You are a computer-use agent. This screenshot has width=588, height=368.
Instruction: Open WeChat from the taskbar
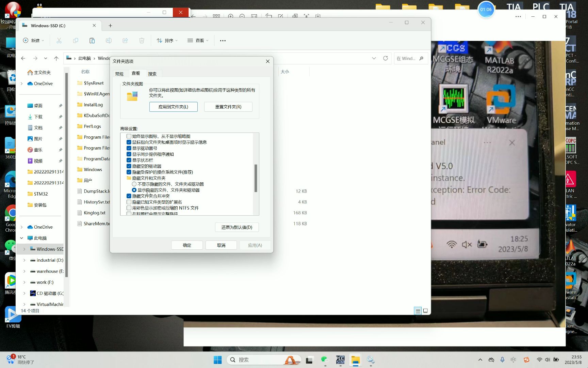[325, 360]
